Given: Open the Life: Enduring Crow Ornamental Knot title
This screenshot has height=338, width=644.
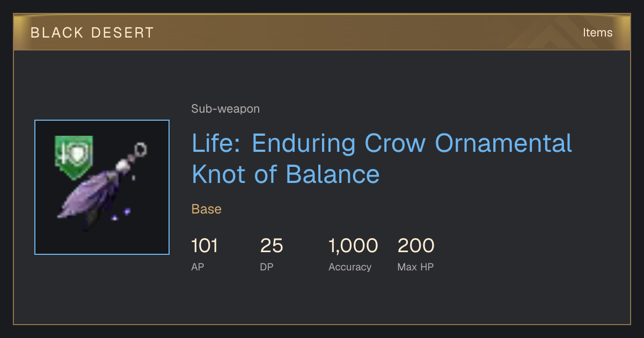Looking at the screenshot, I should pos(382,159).
